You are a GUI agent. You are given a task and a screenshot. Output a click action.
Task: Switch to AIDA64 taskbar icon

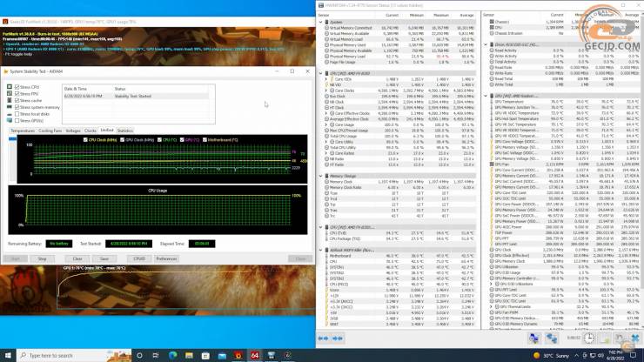click(255, 355)
